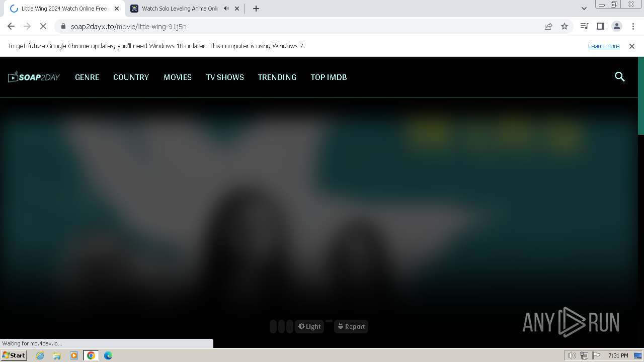Screen dimensions: 644x362
Task: Open the TV SHOWS section
Action: click(x=225, y=77)
